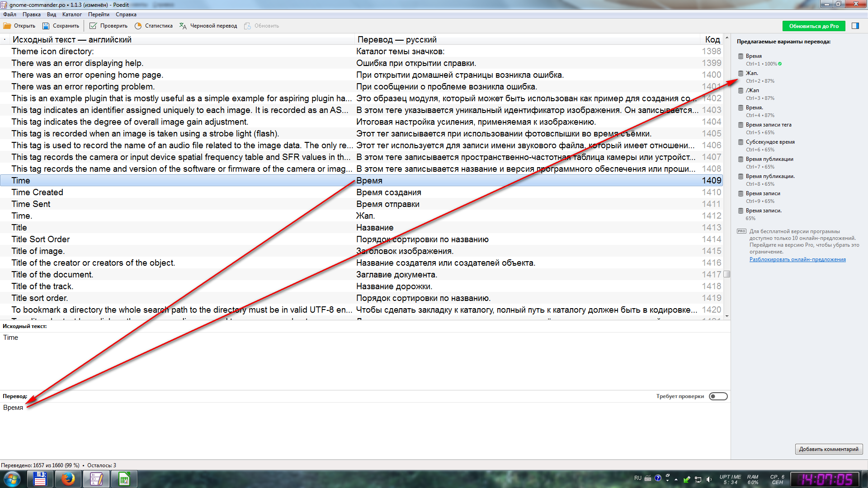Click the floppy disk taskbar icon

coord(40,479)
